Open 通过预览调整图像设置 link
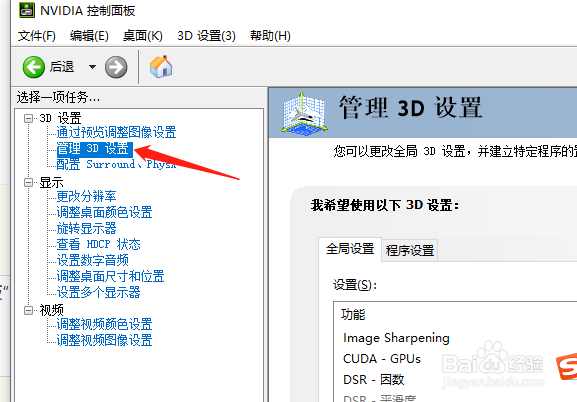 pos(116,132)
